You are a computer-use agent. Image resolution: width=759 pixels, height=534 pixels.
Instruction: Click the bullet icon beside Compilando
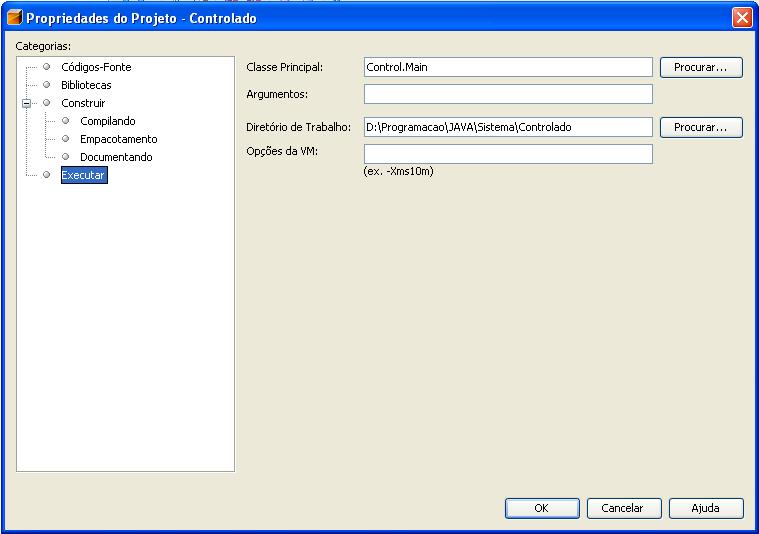66,121
